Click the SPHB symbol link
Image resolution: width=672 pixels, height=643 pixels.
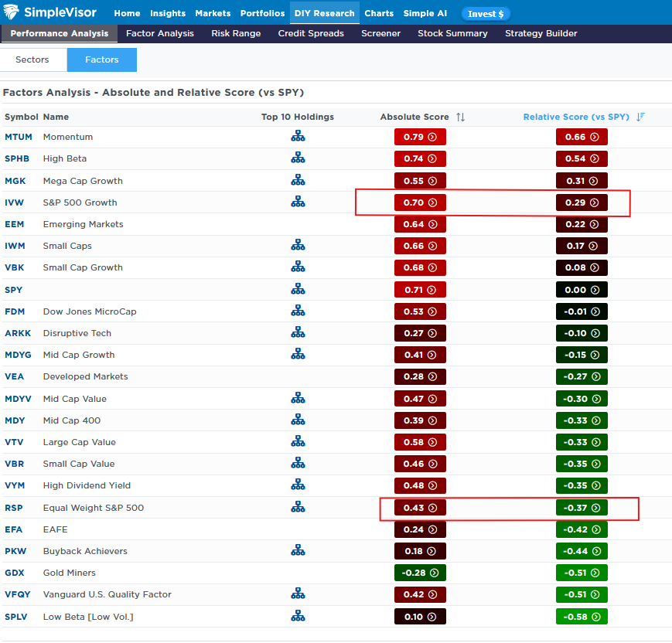[x=17, y=158]
